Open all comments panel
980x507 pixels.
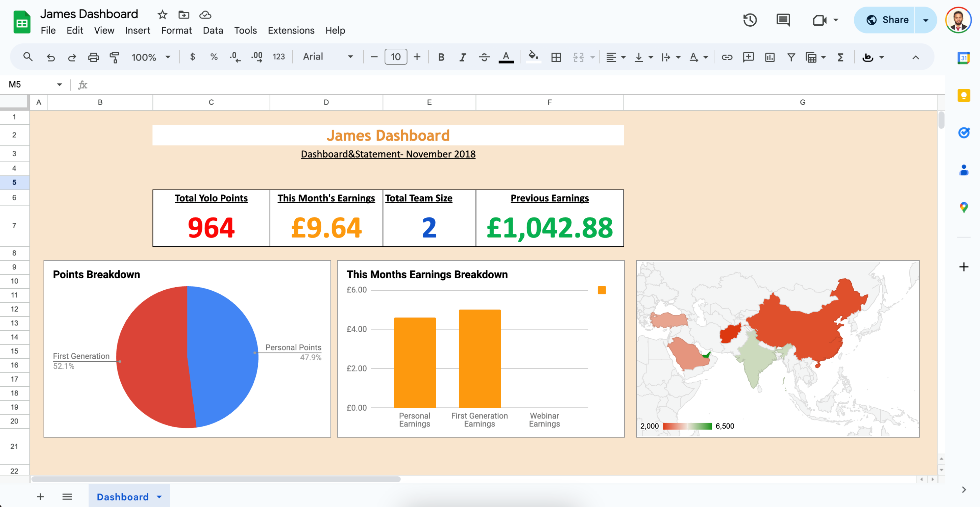click(x=783, y=20)
